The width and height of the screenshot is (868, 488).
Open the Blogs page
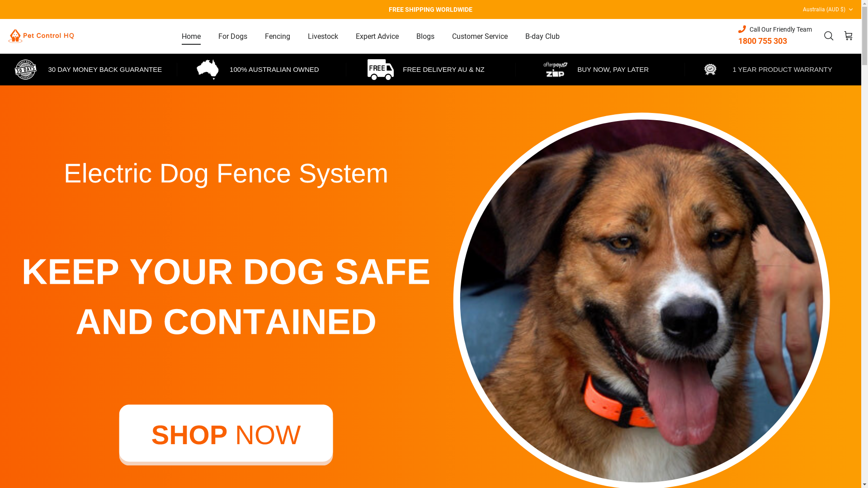tap(425, 36)
